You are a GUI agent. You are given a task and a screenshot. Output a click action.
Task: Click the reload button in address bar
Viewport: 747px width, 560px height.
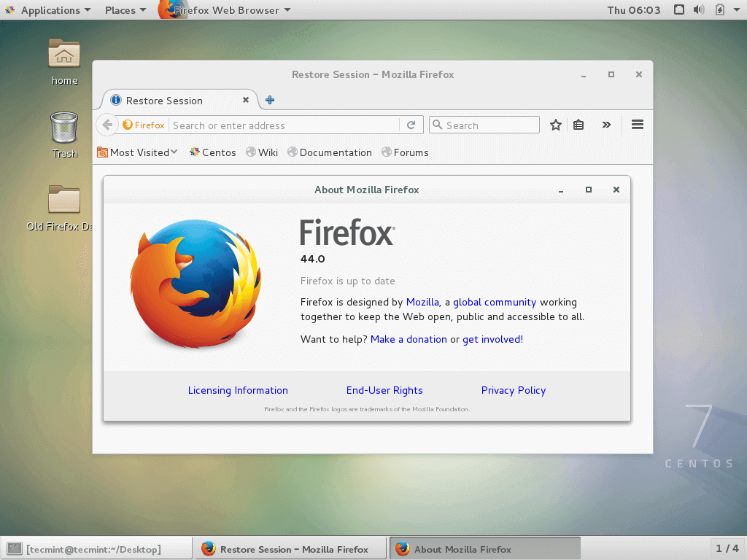pos(411,125)
